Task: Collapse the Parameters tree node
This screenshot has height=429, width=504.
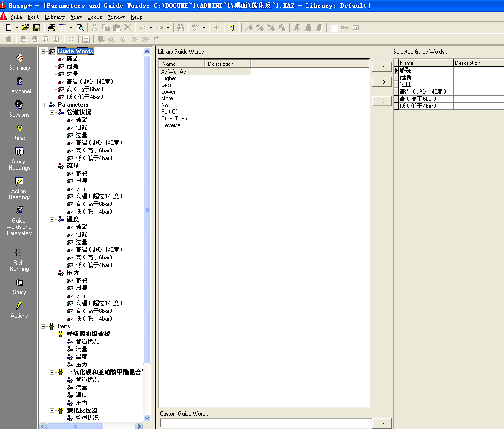Action: tap(43, 105)
